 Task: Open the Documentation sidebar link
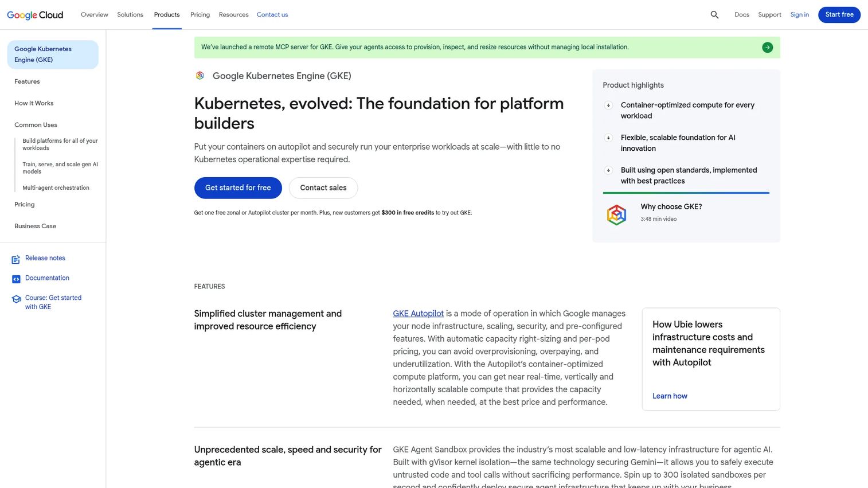click(x=47, y=278)
